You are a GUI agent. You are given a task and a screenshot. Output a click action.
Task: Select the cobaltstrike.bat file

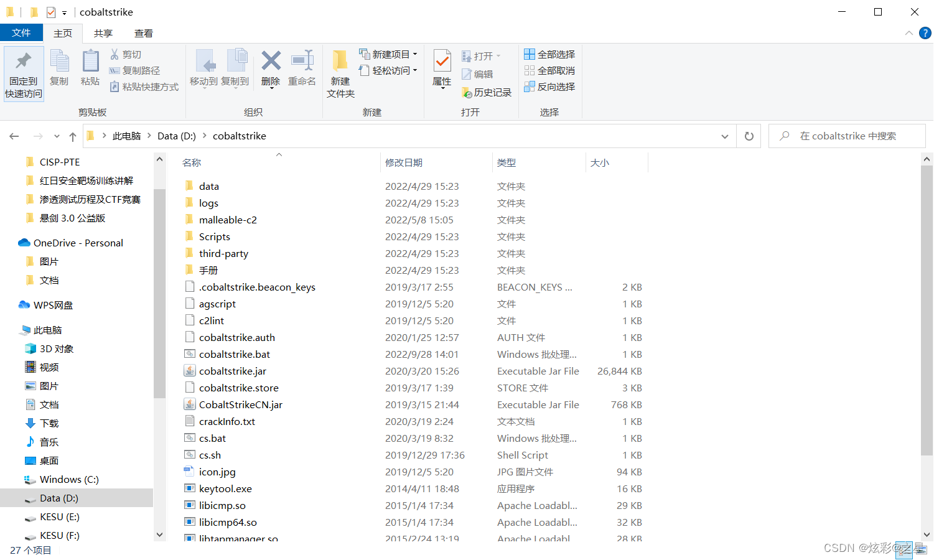tap(235, 354)
